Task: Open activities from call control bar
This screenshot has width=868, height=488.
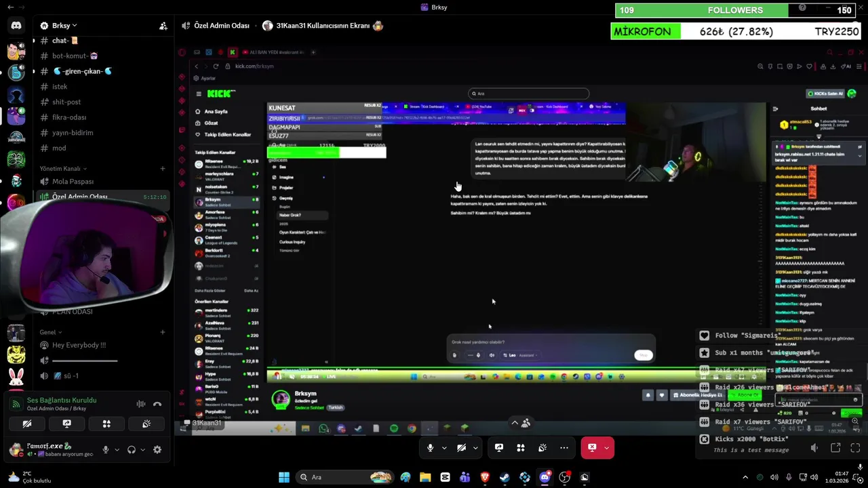Action: 521,447
